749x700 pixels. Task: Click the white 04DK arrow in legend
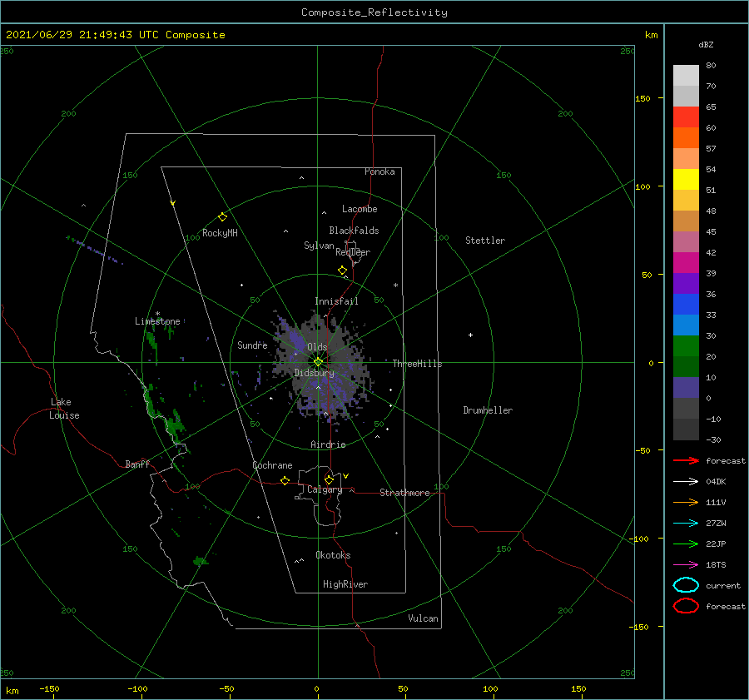coord(686,481)
